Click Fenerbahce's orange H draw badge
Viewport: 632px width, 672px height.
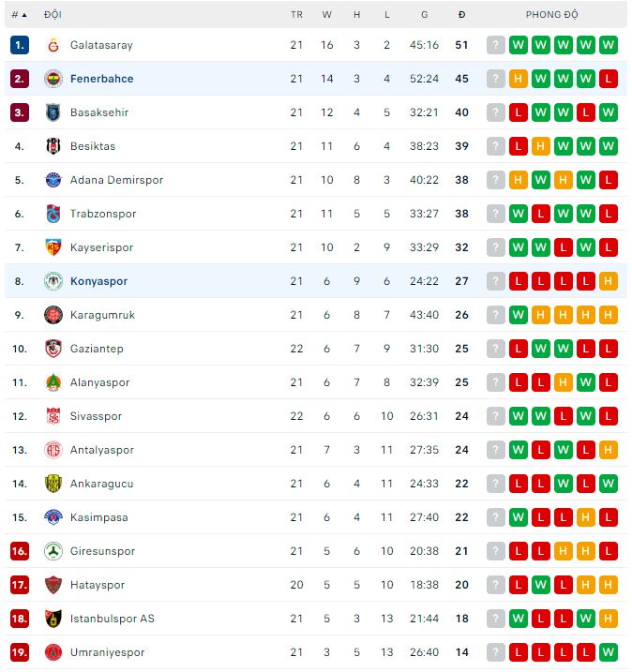pos(518,79)
